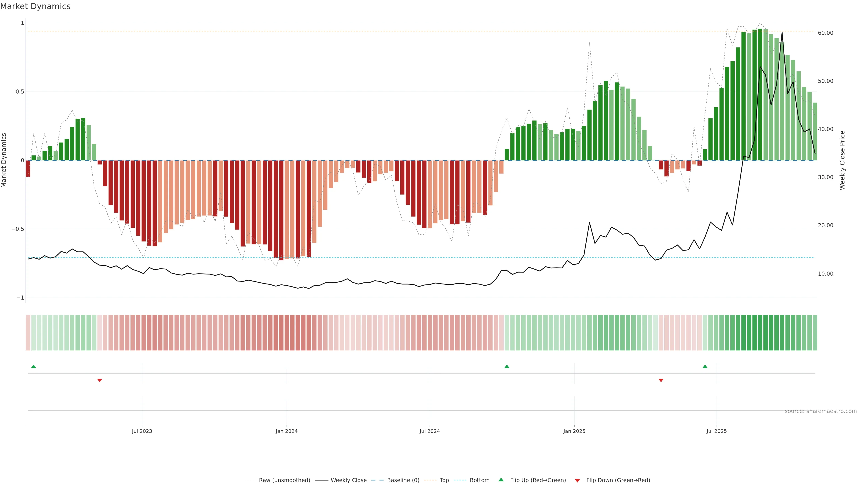This screenshot has width=868, height=488.
Task: Click the red flip-down marker in spring 2025
Action: click(661, 380)
